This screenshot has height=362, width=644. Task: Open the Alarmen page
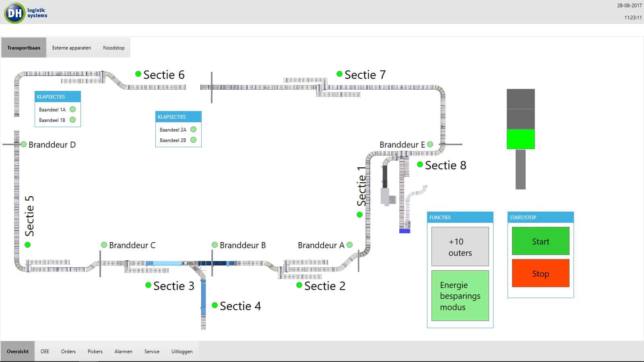(123, 352)
